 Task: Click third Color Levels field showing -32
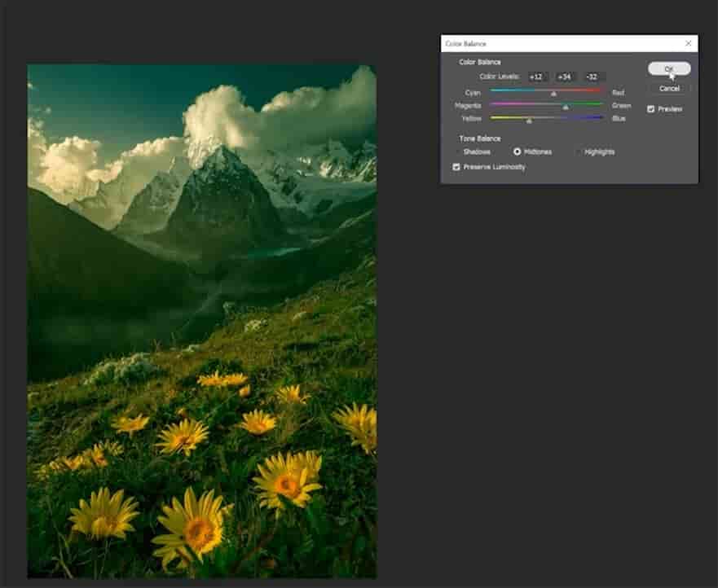tap(592, 77)
